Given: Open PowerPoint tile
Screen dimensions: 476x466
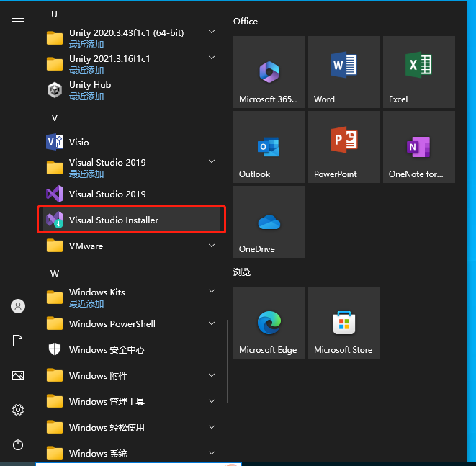Looking at the screenshot, I should click(344, 147).
